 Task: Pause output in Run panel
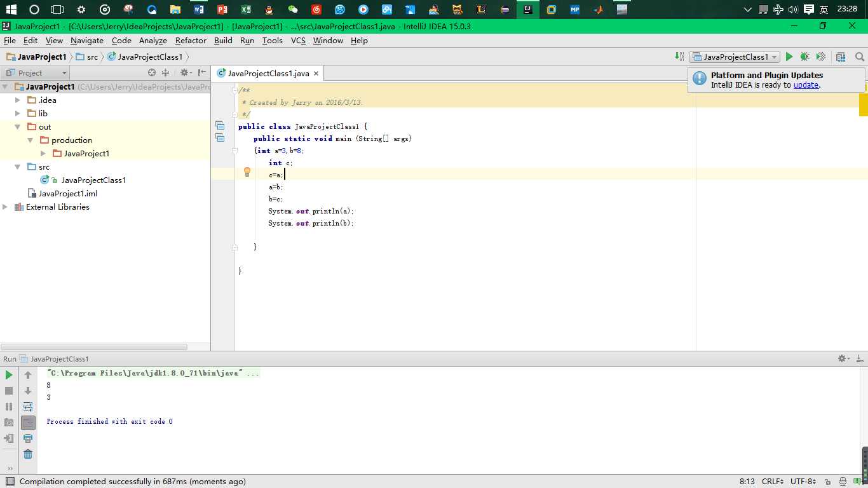[x=9, y=407]
